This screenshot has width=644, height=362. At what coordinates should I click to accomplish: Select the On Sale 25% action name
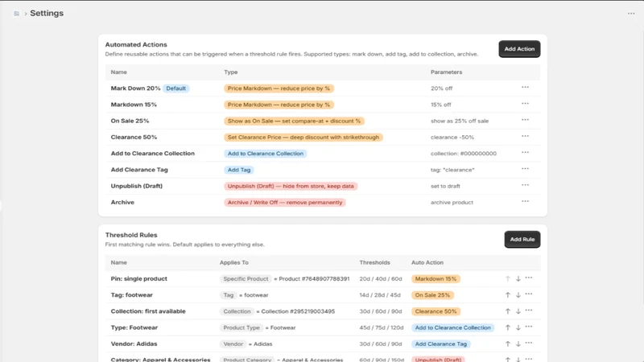[x=130, y=121]
